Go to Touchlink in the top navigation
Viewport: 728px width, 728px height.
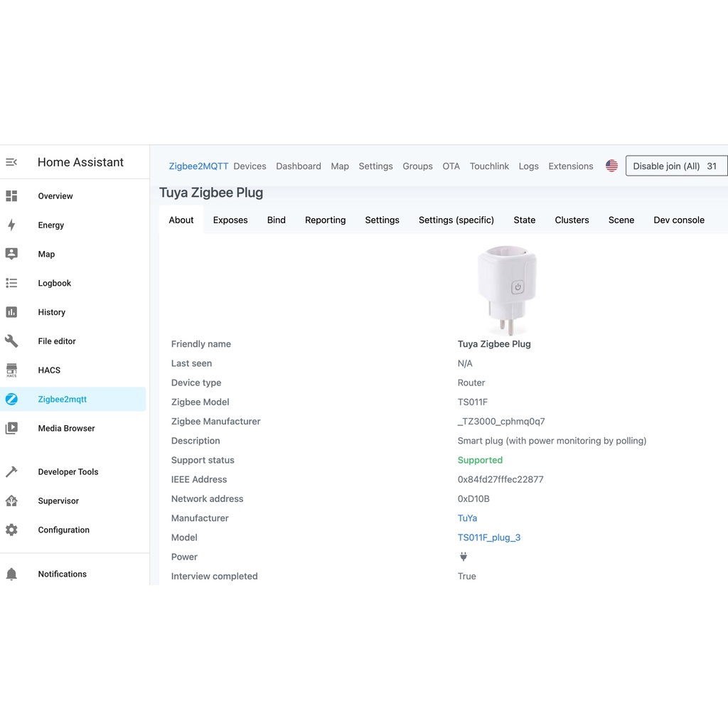tap(489, 166)
